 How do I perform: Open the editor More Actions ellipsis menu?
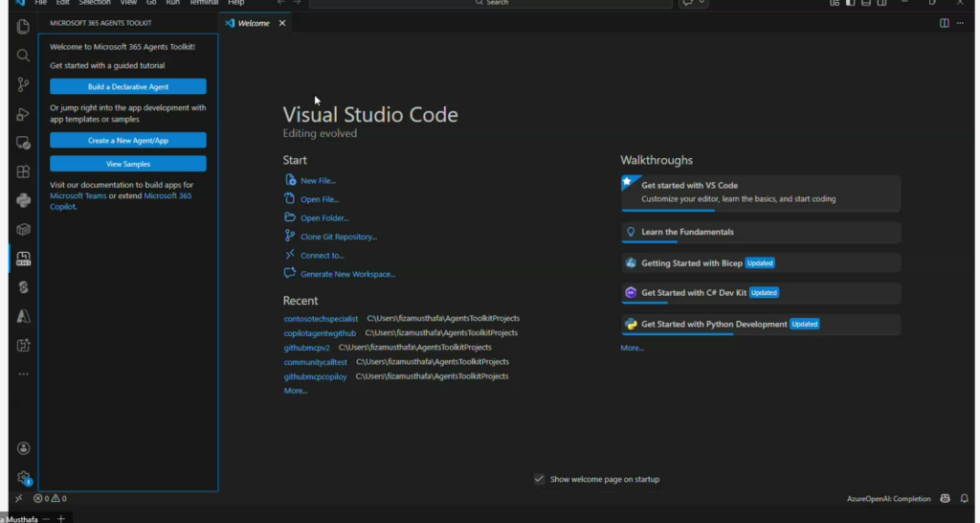960,23
